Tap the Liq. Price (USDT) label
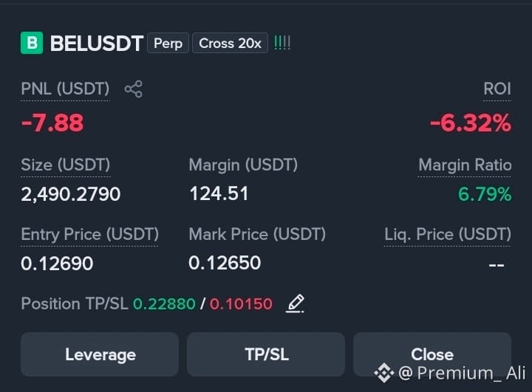Image resolution: width=532 pixels, height=392 pixels. 448,234
